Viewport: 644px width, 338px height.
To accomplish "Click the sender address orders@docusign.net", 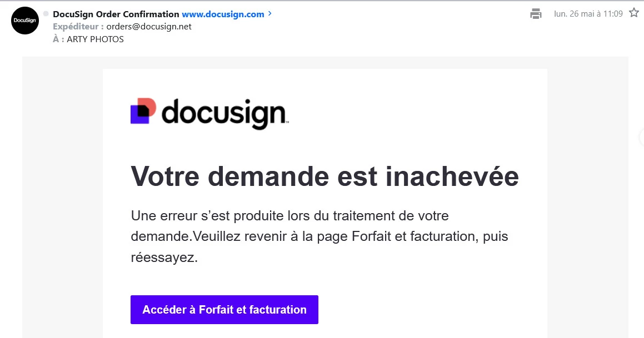I will pyautogui.click(x=149, y=27).
